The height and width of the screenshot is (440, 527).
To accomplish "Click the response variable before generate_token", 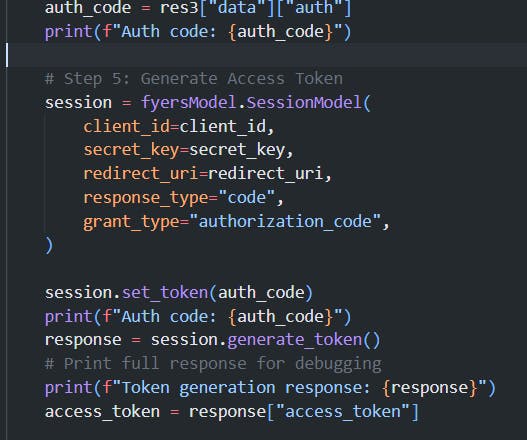I will (83, 340).
